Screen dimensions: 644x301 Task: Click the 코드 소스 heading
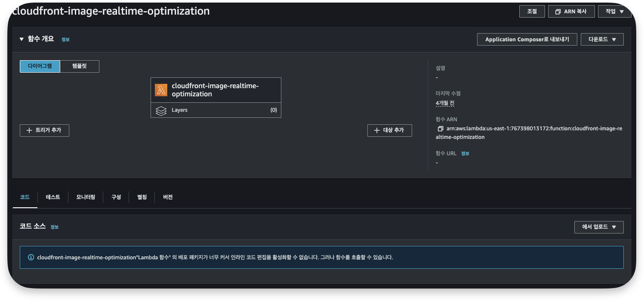[x=33, y=226]
